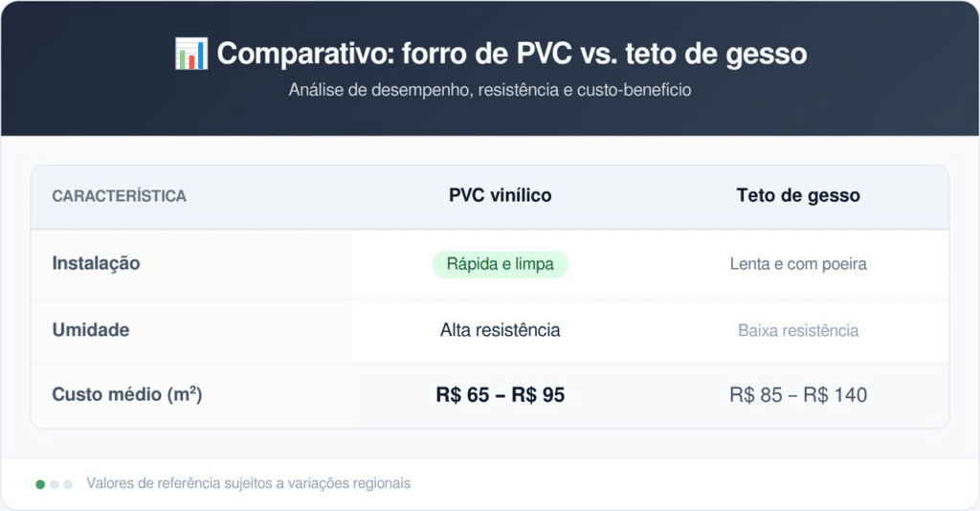This screenshot has height=511, width=980.
Task: Click the "Análise de desempenho" subtitle text
Action: 490,91
